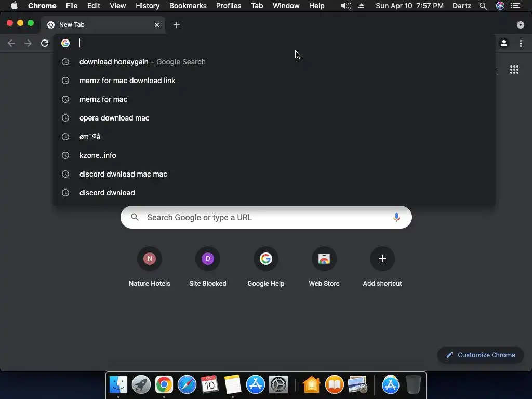Open the Tab menu
532x399 pixels.
[257, 6]
